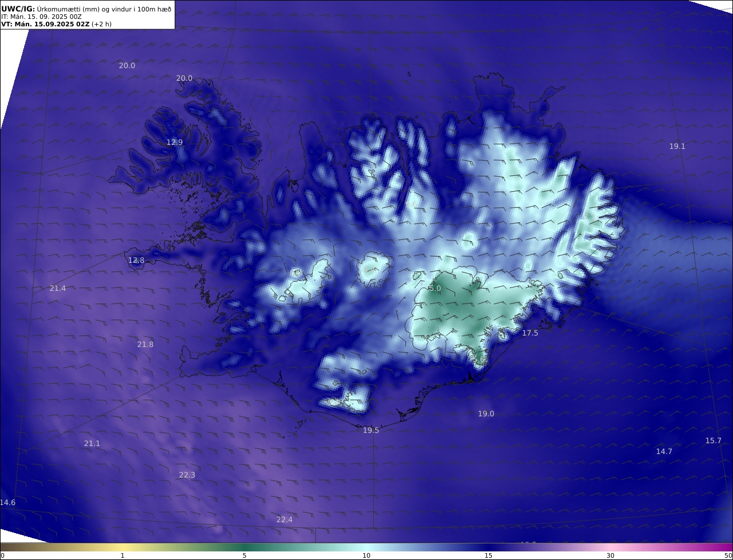Click the map value 19.5
The width and height of the screenshot is (733, 560).
coord(371,430)
